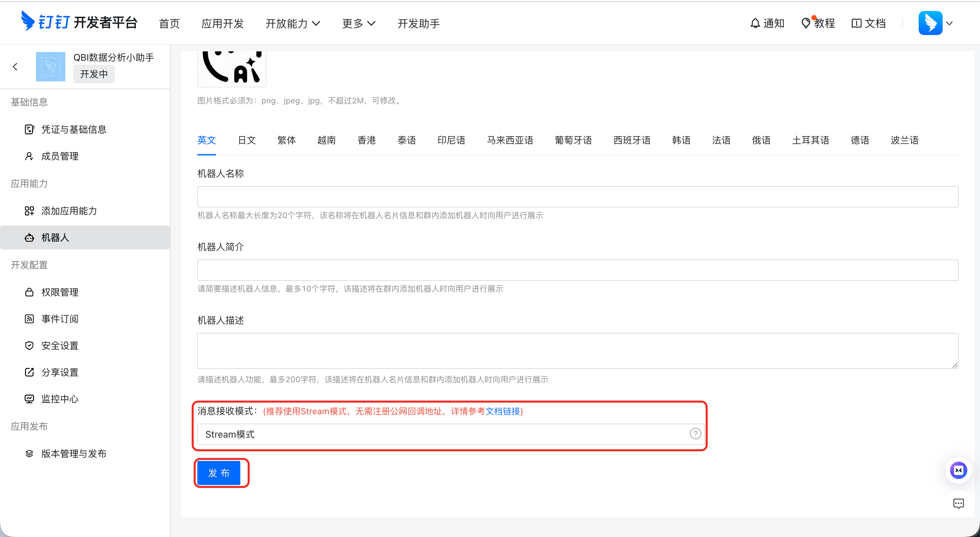The height and width of the screenshot is (537, 980).
Task: Switch to the 印尼语 language tab
Action: pyautogui.click(x=451, y=140)
